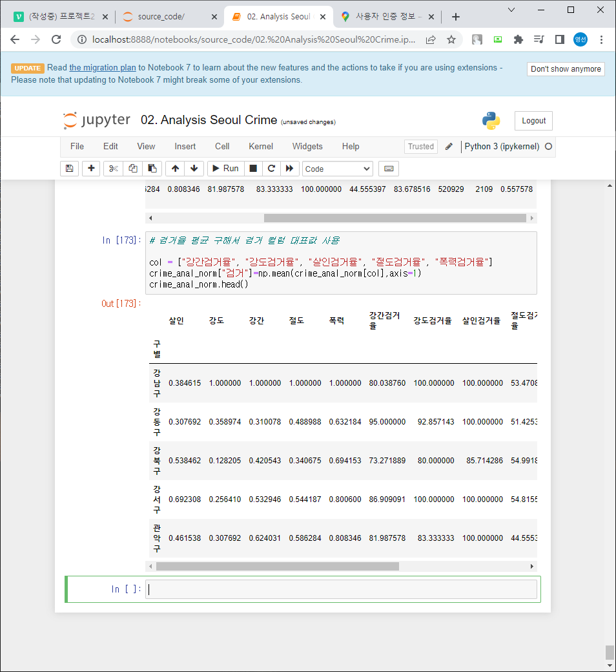Run the selected cell

[226, 169]
